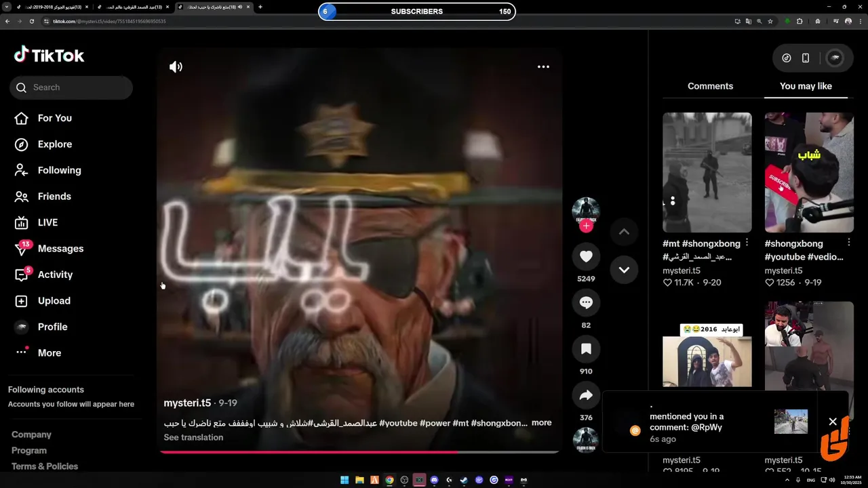This screenshot has width=868, height=488.
Task: Open the coin icon in the top right
Action: click(x=787, y=58)
